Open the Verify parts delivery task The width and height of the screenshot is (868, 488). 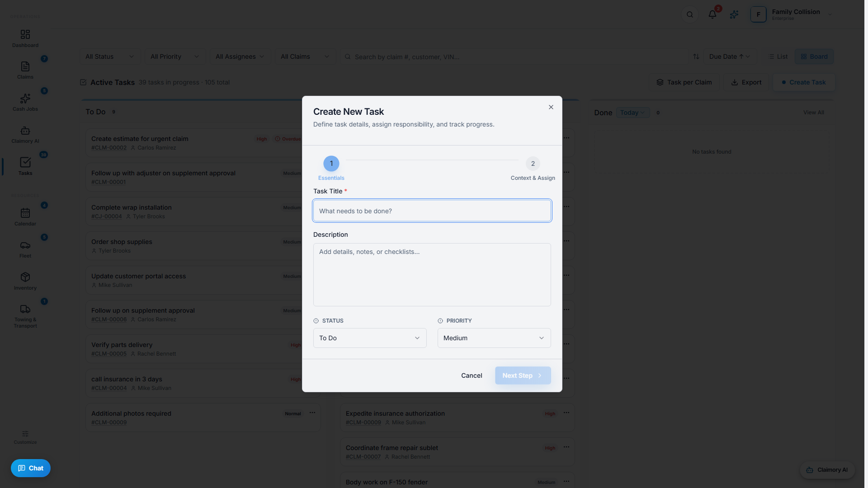(x=122, y=345)
